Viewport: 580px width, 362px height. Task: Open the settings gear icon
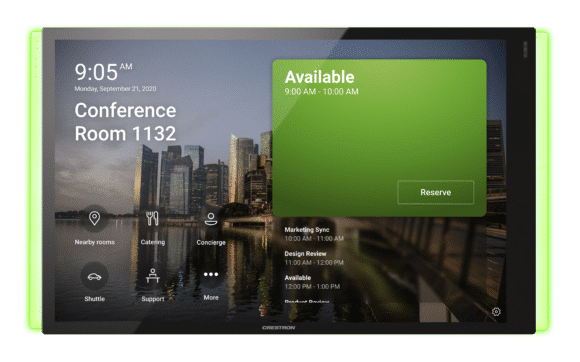click(496, 312)
